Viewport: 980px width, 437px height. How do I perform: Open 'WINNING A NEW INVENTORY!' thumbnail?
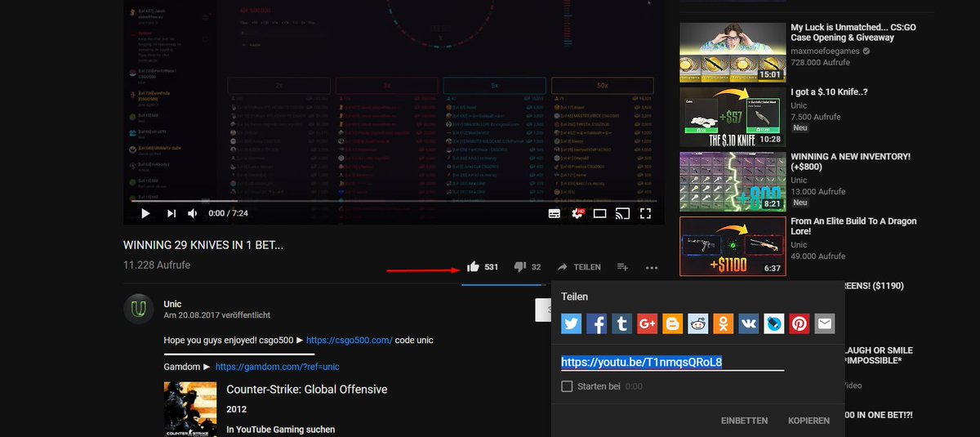point(733,181)
